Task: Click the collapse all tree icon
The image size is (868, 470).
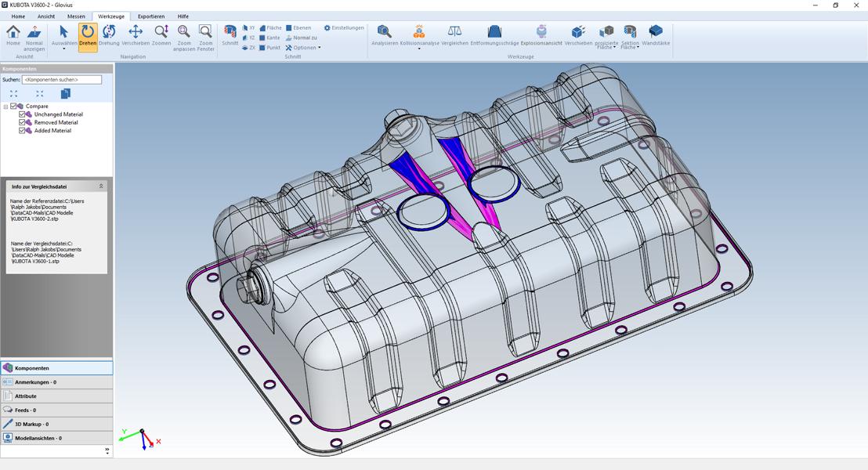Action: click(x=39, y=93)
